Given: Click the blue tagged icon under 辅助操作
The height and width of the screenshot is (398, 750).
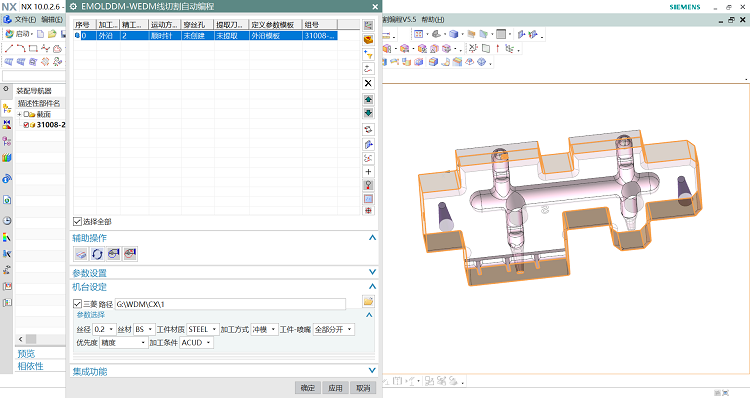Looking at the screenshot, I should click(x=113, y=254).
